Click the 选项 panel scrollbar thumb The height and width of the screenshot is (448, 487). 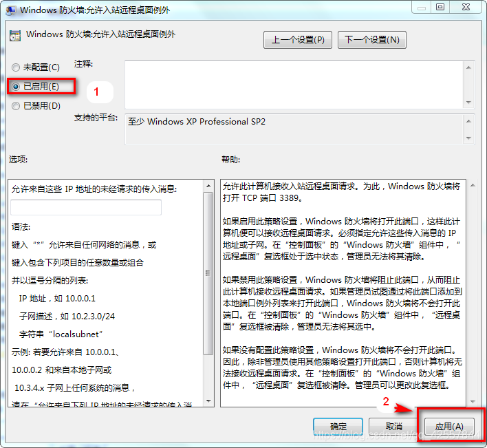208,273
